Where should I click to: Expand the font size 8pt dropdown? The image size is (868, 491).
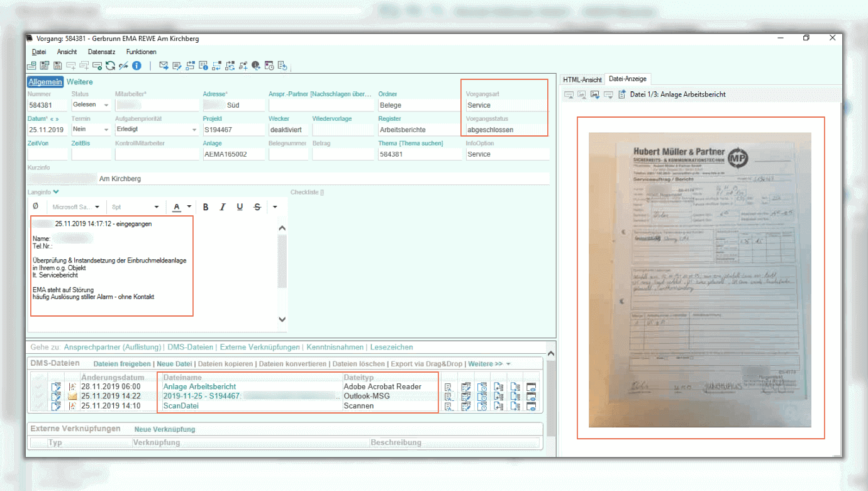tap(157, 207)
